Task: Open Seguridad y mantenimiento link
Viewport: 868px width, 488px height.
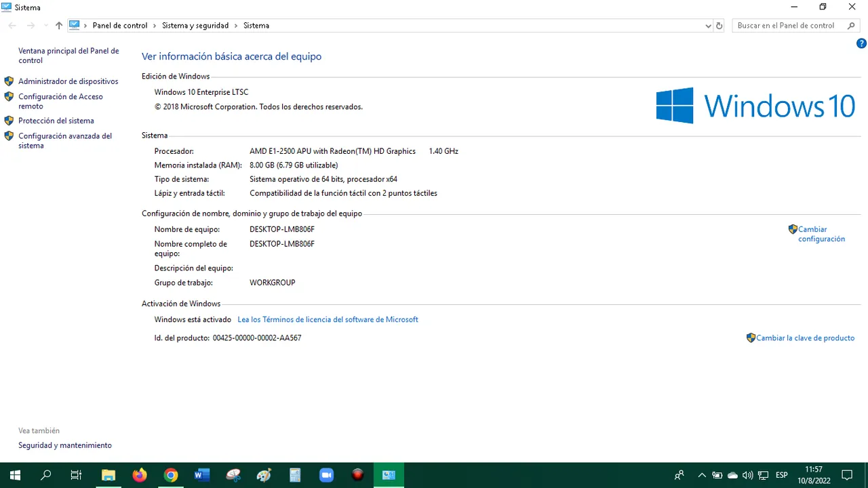Action: (x=65, y=445)
